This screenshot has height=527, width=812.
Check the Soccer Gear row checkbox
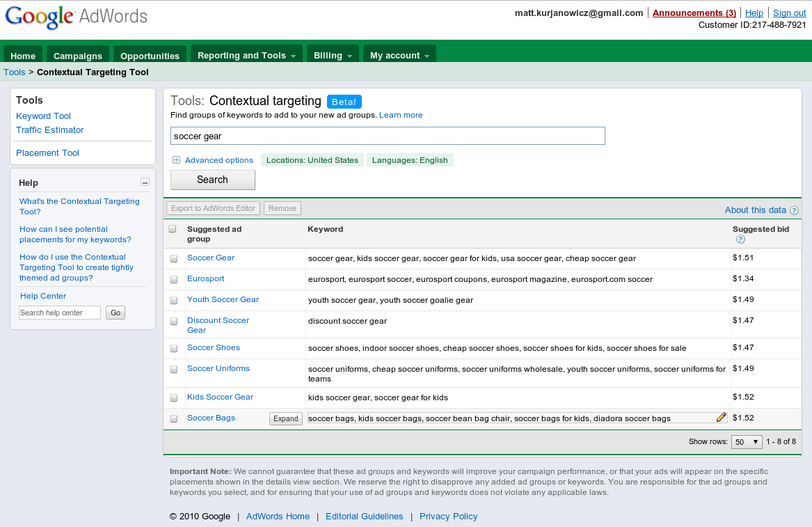pyautogui.click(x=174, y=258)
